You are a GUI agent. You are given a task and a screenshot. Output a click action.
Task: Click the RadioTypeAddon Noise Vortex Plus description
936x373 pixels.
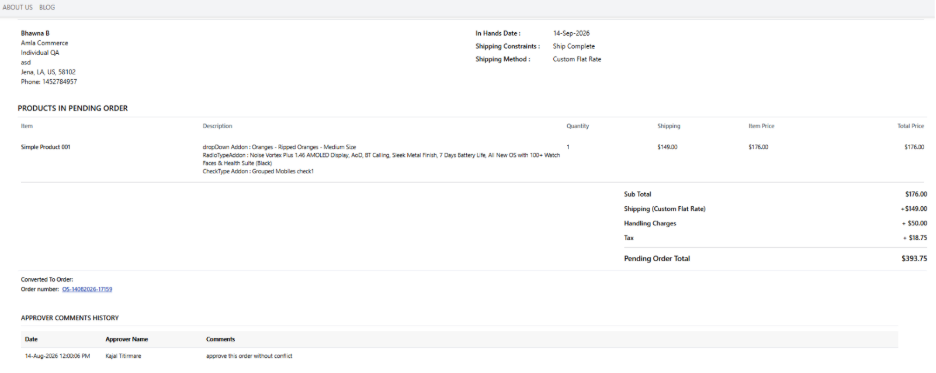coord(381,159)
